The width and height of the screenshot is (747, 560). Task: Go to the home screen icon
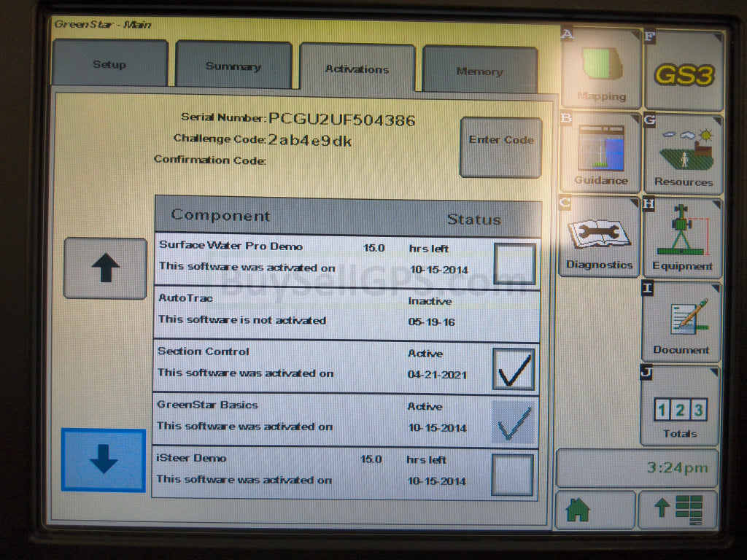coord(595,510)
